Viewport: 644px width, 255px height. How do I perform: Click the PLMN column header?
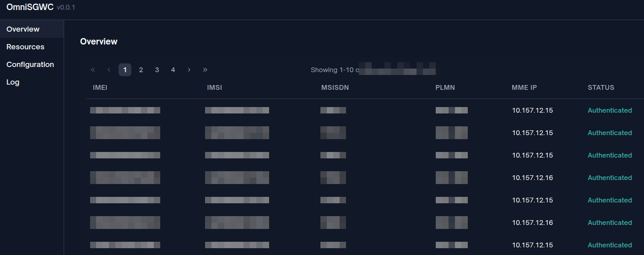point(445,87)
